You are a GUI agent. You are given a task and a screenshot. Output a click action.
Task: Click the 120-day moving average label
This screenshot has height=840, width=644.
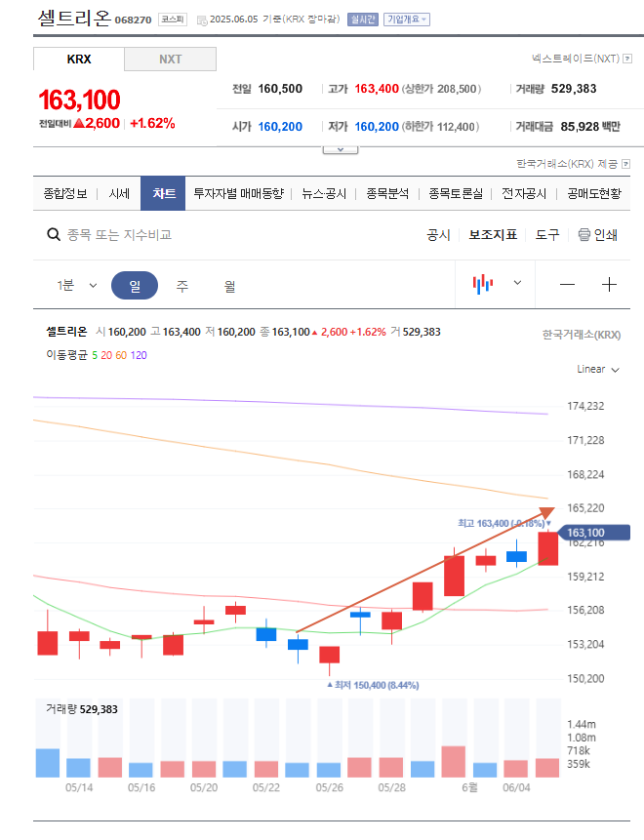[139, 355]
